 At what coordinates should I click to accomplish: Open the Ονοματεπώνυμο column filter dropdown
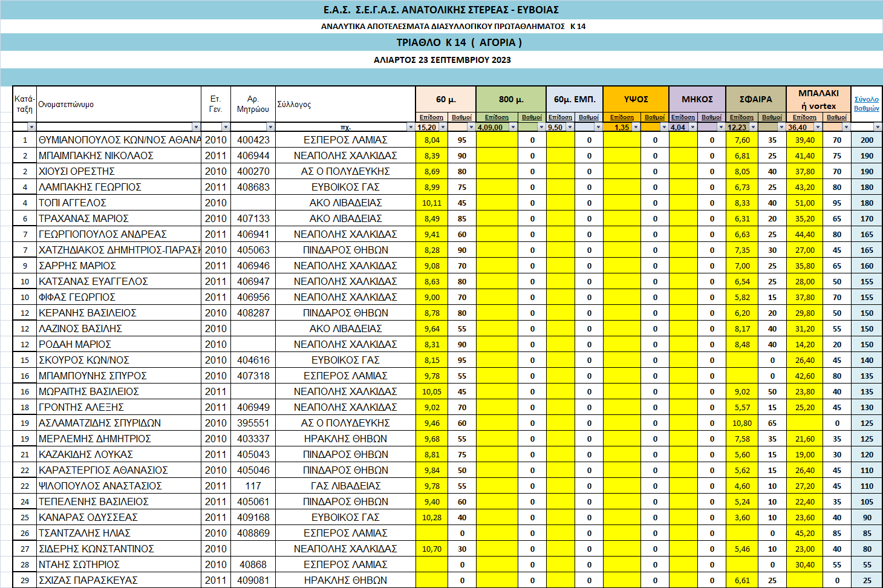(x=196, y=127)
